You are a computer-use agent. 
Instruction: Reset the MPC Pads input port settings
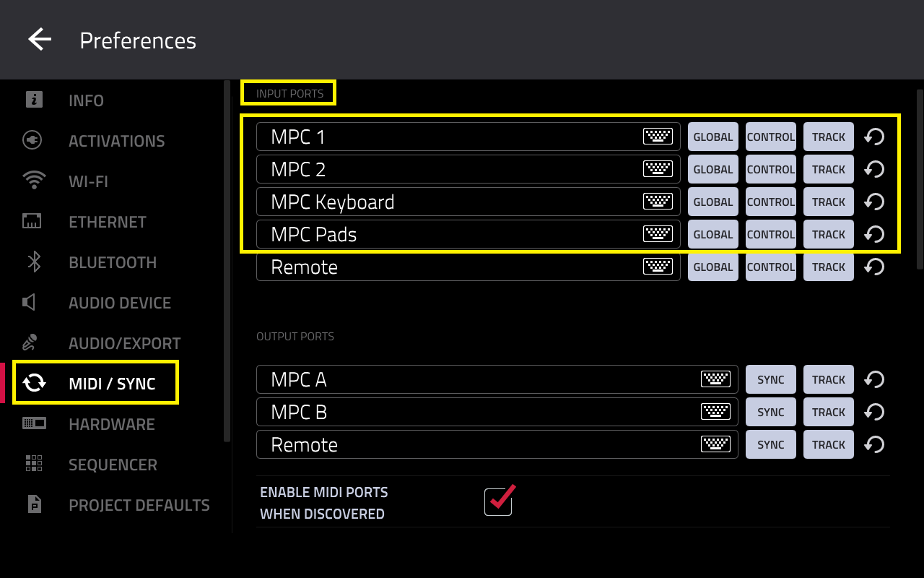[x=874, y=234]
